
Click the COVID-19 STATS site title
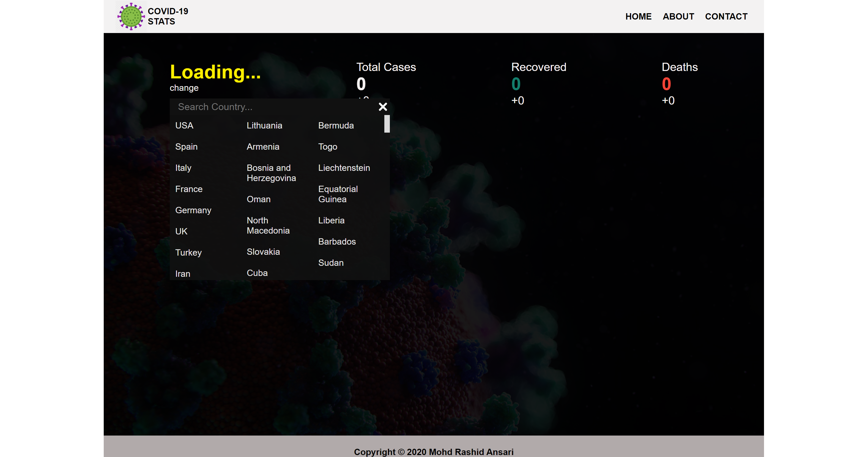[x=168, y=16]
